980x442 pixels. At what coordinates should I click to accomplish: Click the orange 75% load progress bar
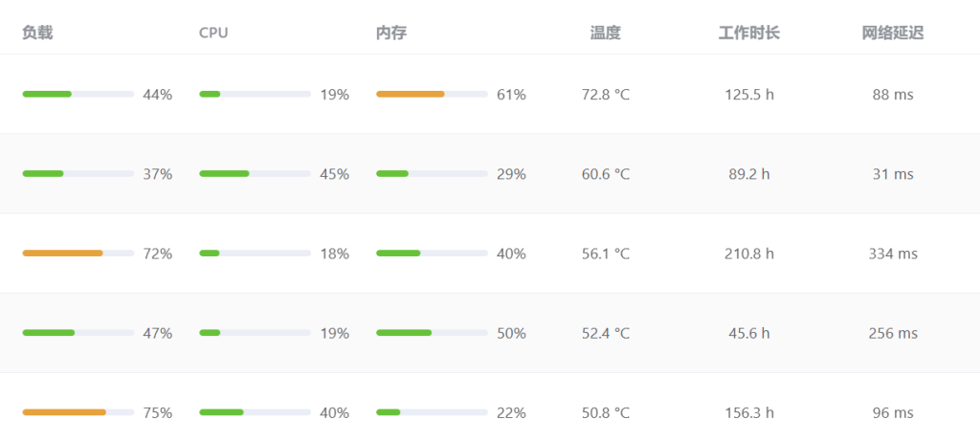(78, 412)
